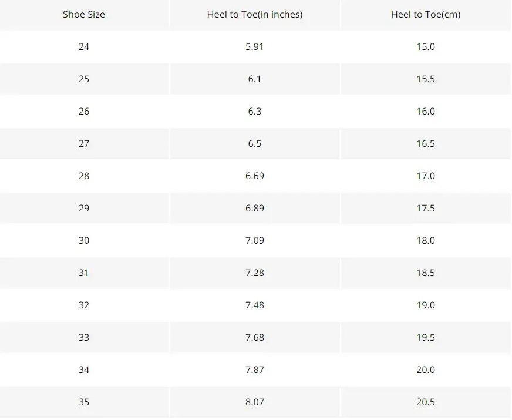Click shoe size 35 cell

point(84,402)
